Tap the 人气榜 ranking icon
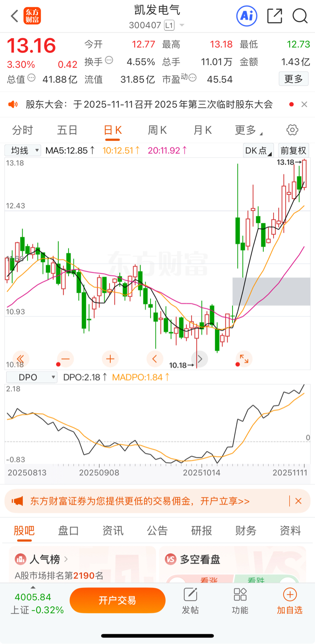This screenshot has width=315, height=644. [21, 559]
